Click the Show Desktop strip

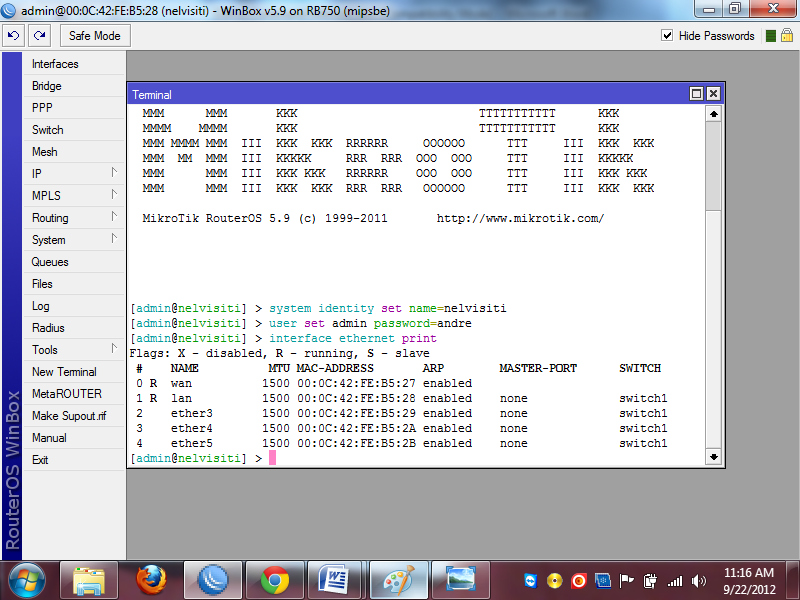[793, 581]
